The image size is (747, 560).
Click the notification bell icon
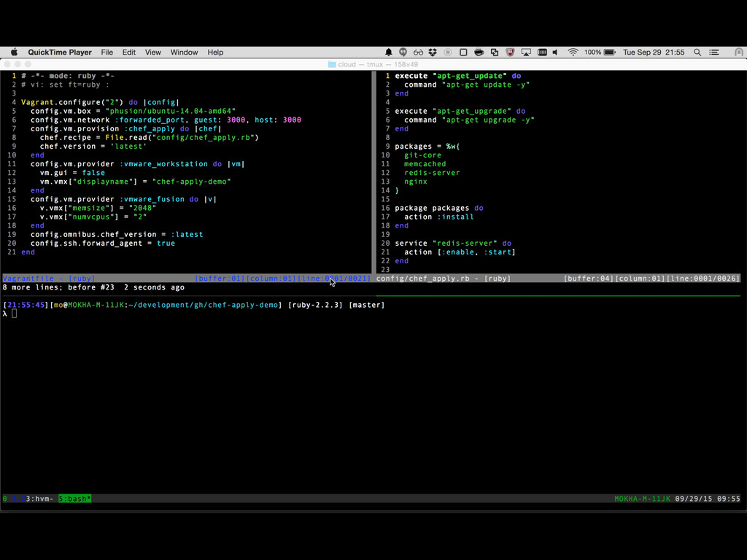[389, 52]
